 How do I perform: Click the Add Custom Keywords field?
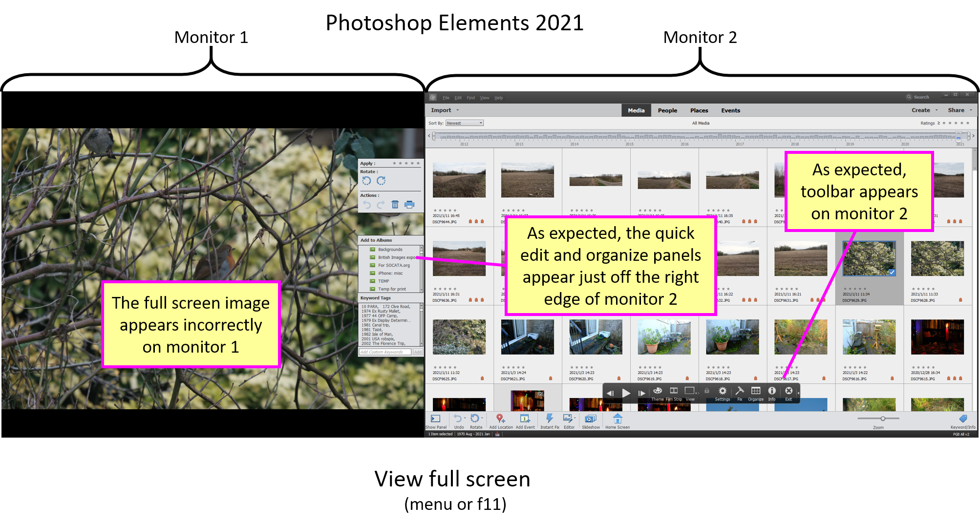coord(385,352)
